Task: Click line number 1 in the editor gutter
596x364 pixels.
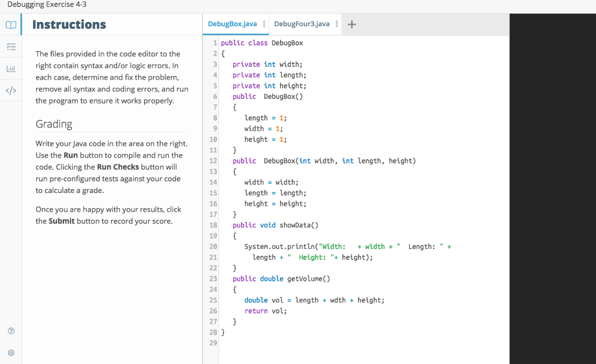Action: pyautogui.click(x=214, y=42)
